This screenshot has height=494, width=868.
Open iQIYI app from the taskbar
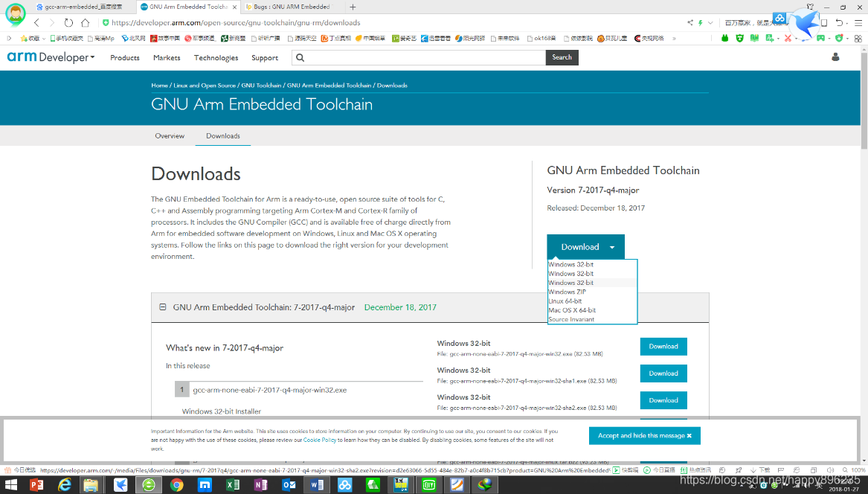429,485
